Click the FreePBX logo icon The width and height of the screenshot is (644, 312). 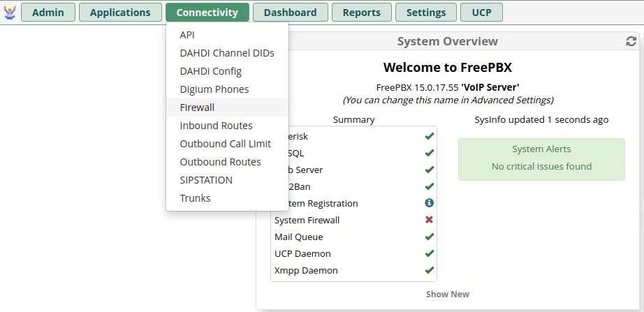pyautogui.click(x=10, y=13)
